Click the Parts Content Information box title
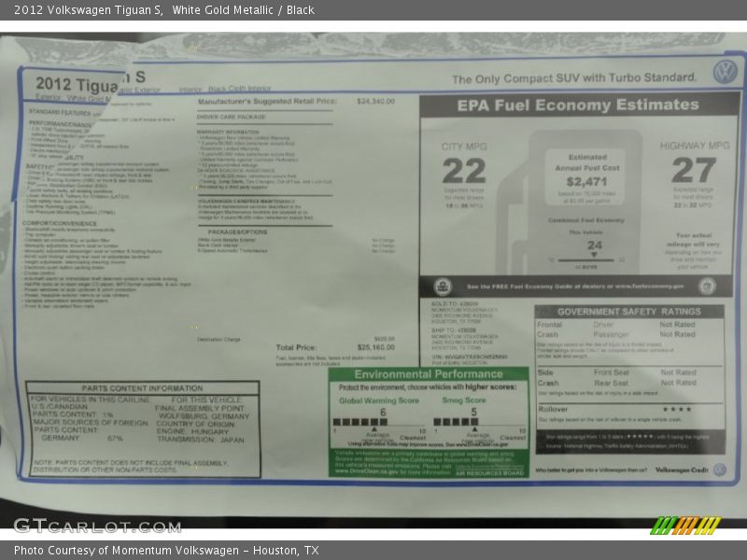Image resolution: width=747 pixels, height=560 pixels. [142, 388]
